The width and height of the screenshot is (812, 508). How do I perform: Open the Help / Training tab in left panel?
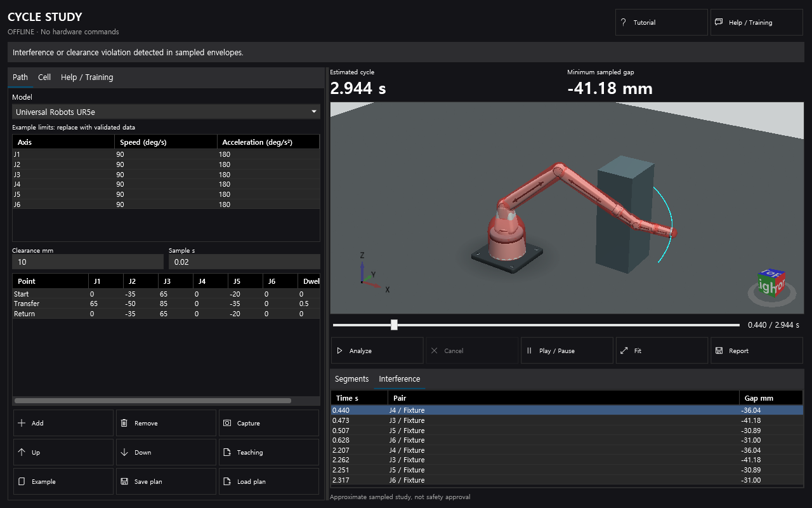point(87,77)
